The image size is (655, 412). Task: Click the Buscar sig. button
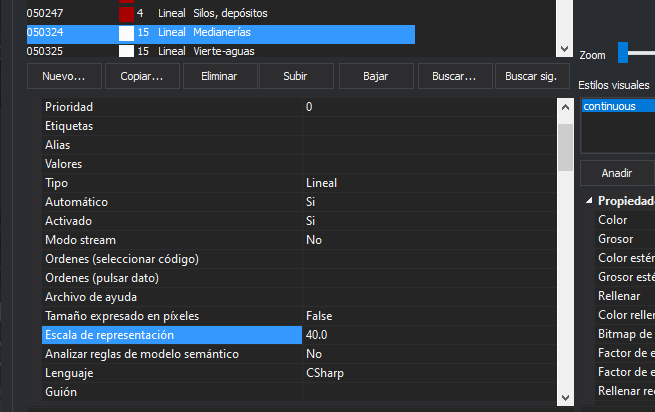click(x=531, y=76)
